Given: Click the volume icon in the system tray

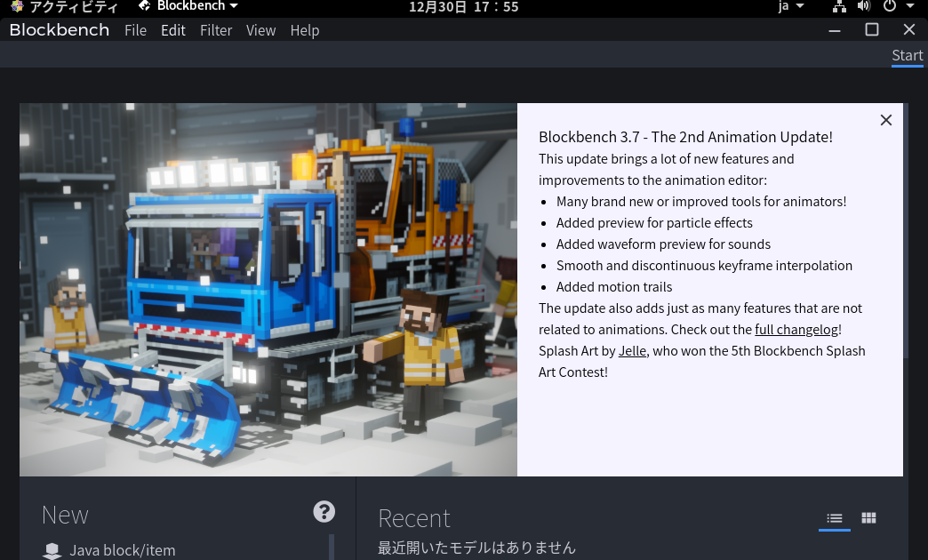Looking at the screenshot, I should coord(863,8).
